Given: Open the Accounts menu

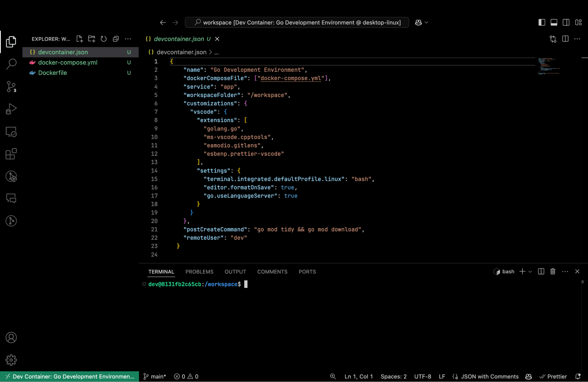Looking at the screenshot, I should (11, 338).
